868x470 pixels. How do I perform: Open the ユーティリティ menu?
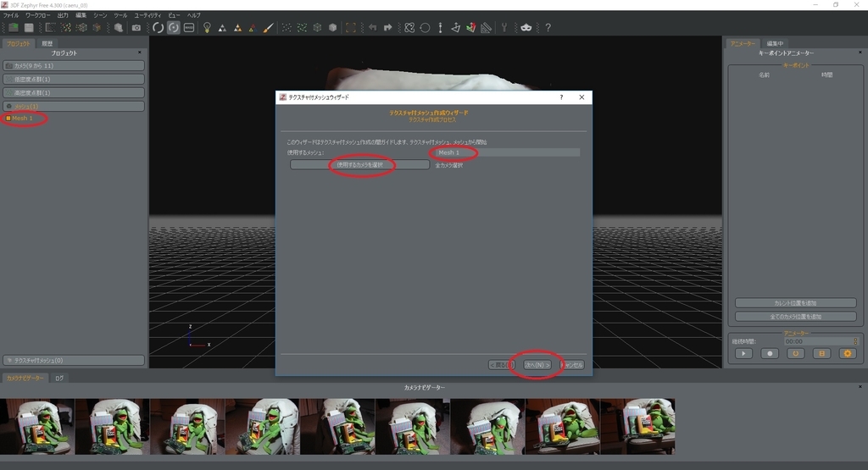(x=147, y=15)
